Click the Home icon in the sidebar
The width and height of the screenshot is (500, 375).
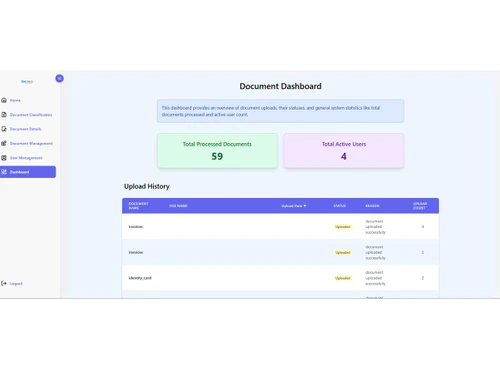click(x=4, y=100)
